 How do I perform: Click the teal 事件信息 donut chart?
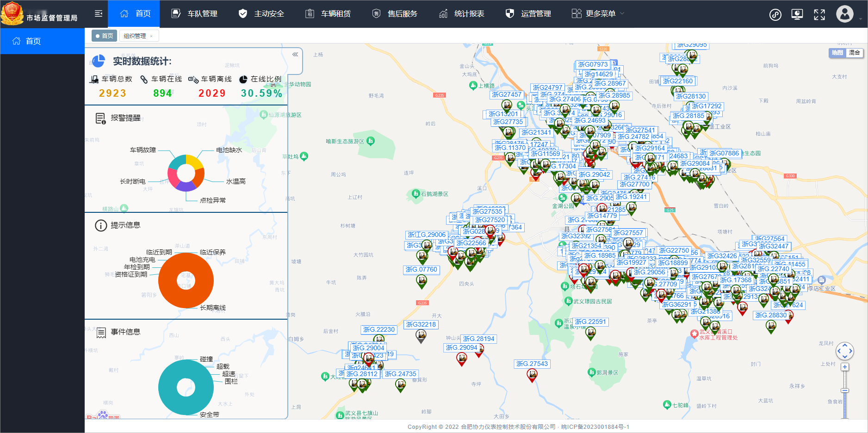point(186,388)
